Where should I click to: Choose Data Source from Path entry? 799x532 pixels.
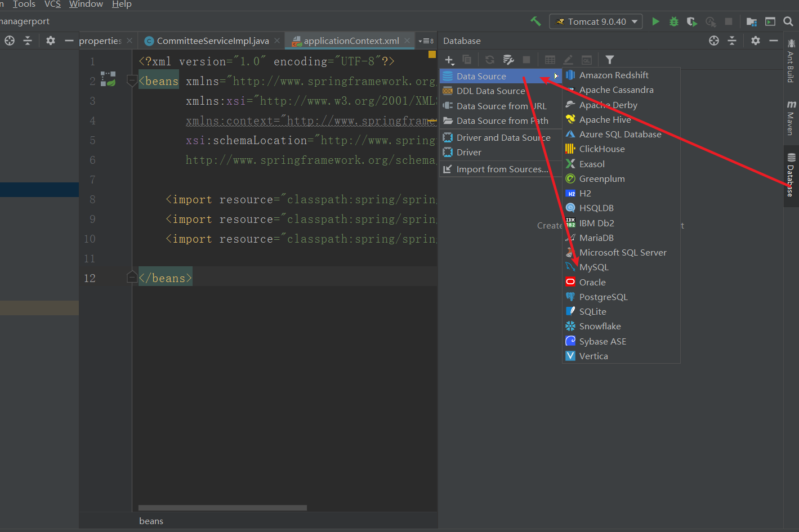(501, 120)
